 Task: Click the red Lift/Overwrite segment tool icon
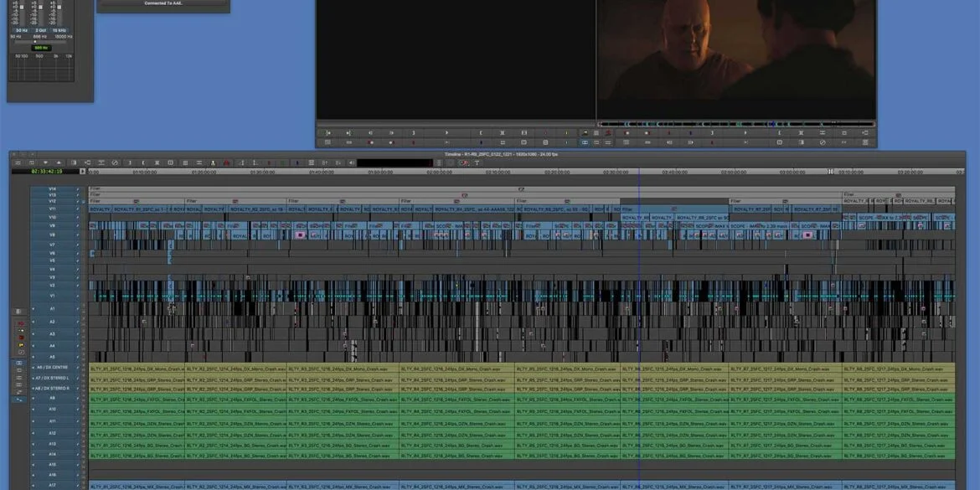[x=226, y=162]
